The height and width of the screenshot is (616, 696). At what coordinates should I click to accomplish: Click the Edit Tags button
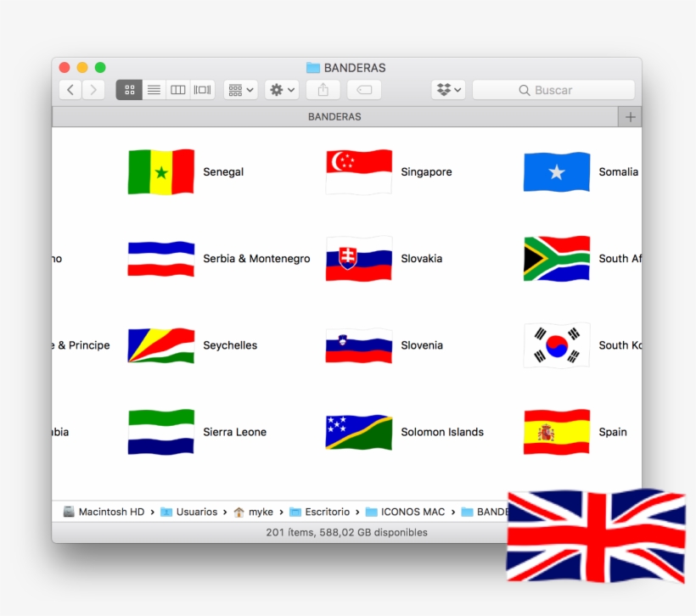(x=364, y=90)
